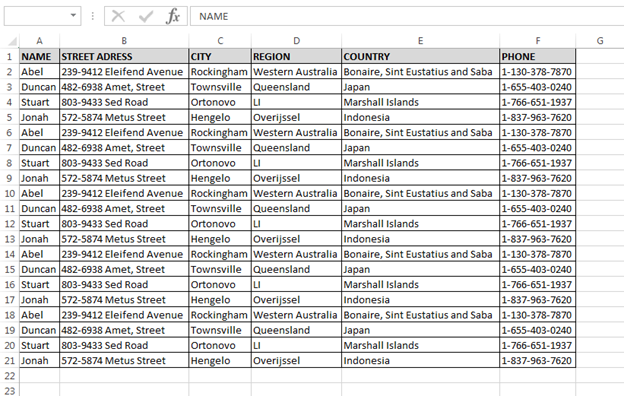Click the Enter checkmark icon in formula bar
This screenshot has height=396, width=624.
[146, 16]
